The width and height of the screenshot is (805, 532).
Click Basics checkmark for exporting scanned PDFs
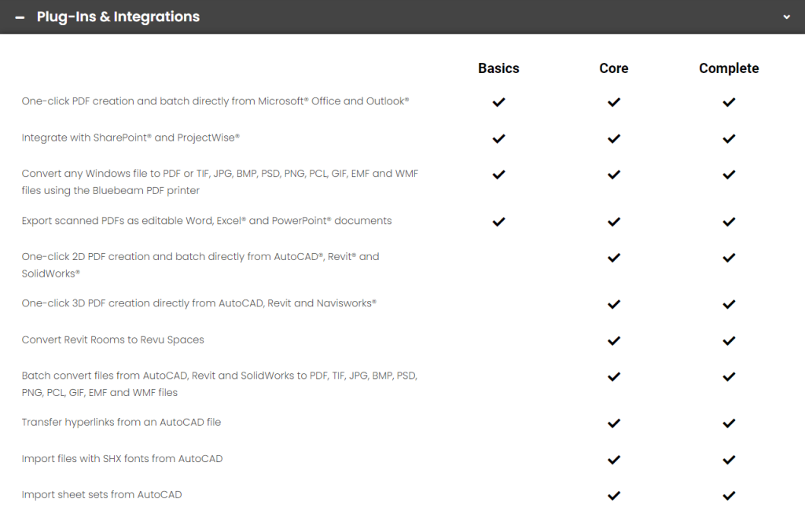pos(498,222)
